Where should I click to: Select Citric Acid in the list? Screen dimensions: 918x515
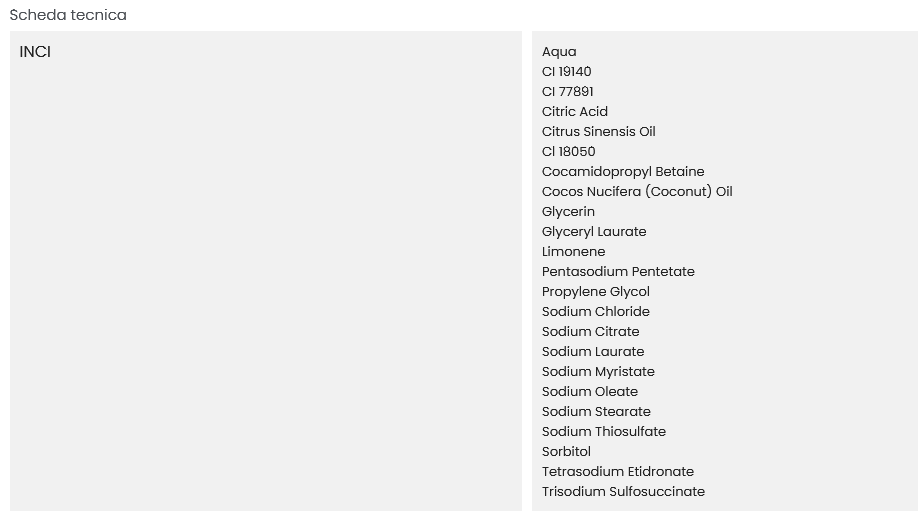574,112
